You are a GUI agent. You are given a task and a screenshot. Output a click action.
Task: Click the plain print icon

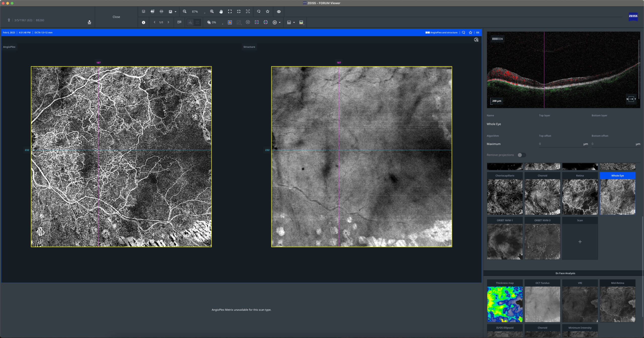click(162, 12)
